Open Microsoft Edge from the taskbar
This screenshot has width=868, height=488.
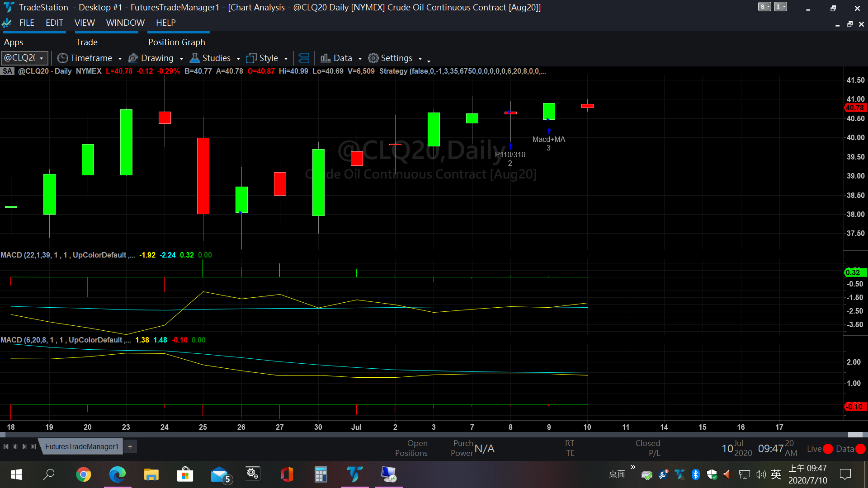click(x=118, y=474)
